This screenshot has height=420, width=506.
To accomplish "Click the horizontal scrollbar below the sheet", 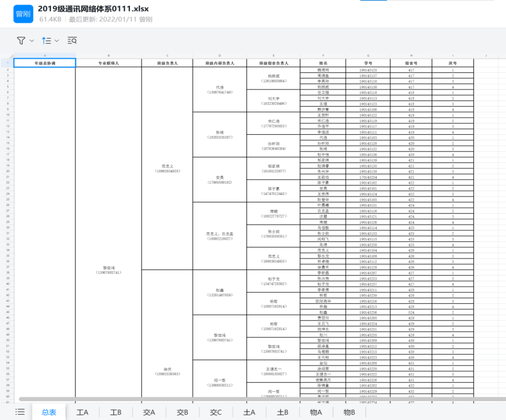I will [x=228, y=399].
